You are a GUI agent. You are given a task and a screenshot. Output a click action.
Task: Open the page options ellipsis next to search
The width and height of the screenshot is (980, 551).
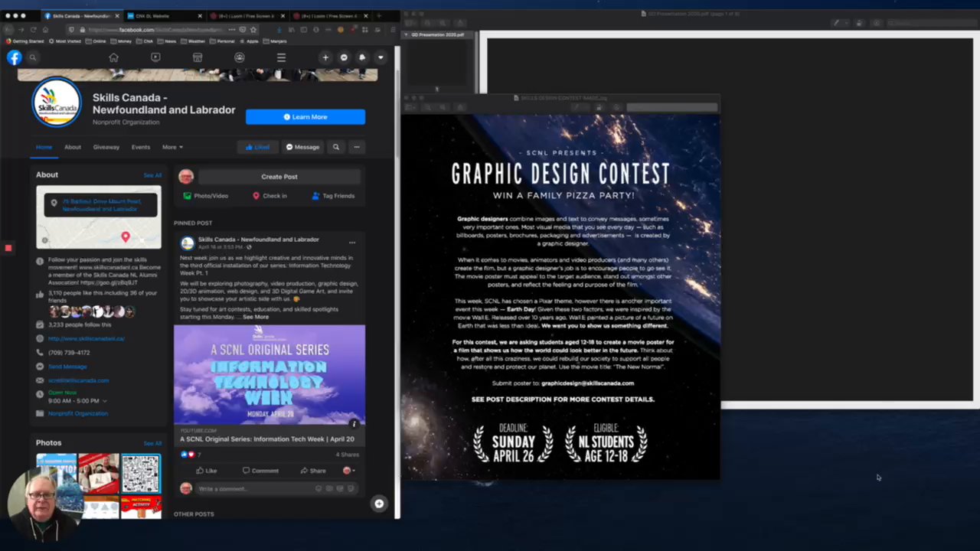356,147
